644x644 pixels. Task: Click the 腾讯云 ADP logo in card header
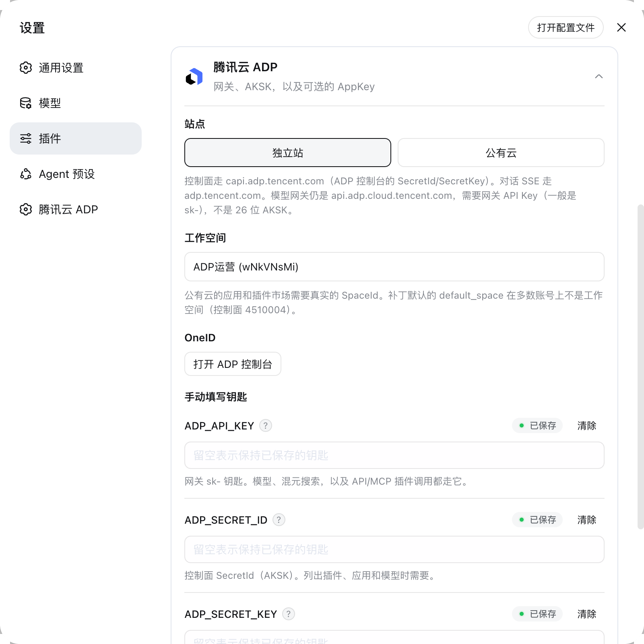(x=194, y=76)
